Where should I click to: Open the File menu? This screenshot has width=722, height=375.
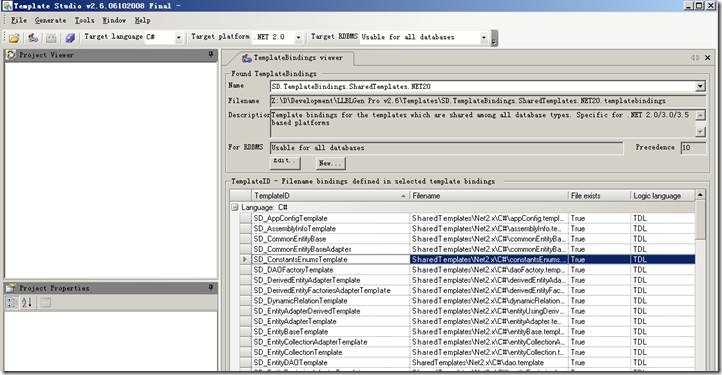coord(19,20)
